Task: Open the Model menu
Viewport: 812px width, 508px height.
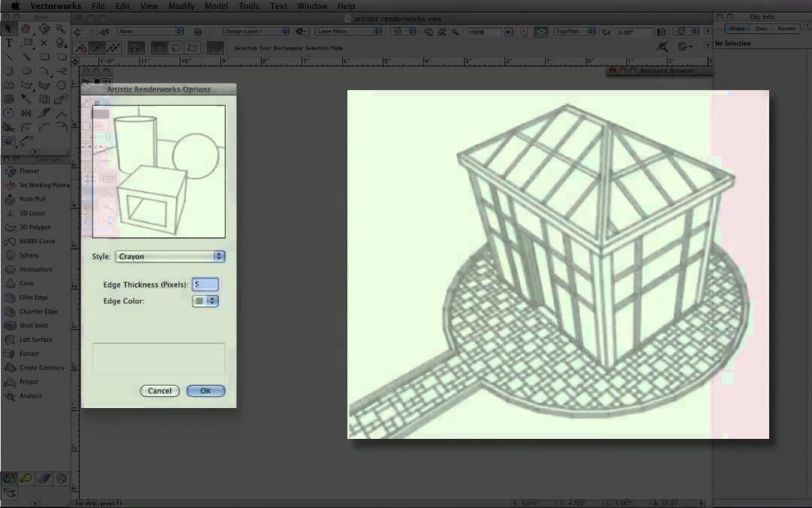Action: pyautogui.click(x=216, y=6)
